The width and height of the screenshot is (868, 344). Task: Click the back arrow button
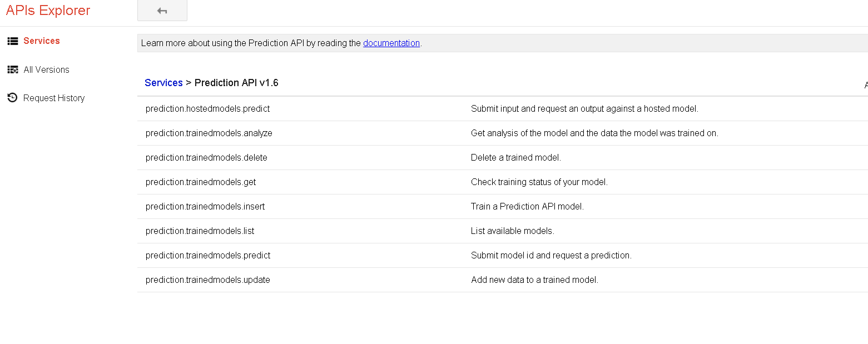coord(162,11)
